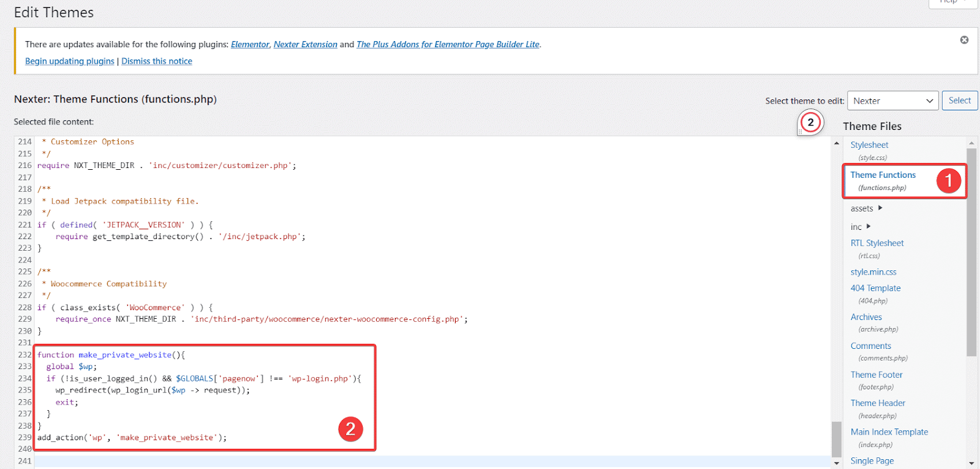980x469 pixels.
Task: Click the 'exit;' code line
Action: click(x=67, y=402)
